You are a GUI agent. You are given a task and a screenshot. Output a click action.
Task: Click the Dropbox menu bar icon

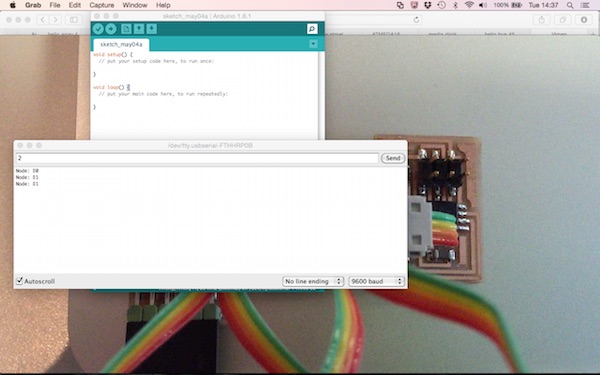[427, 5]
